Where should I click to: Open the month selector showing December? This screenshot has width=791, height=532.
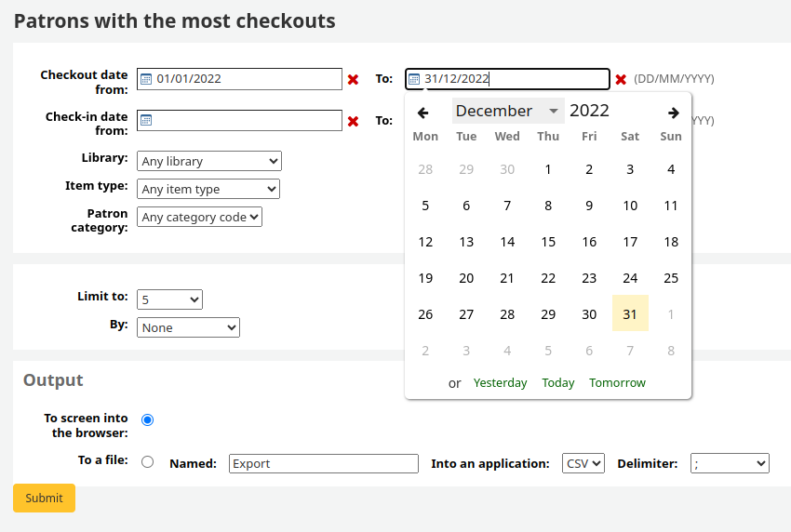[x=507, y=111]
